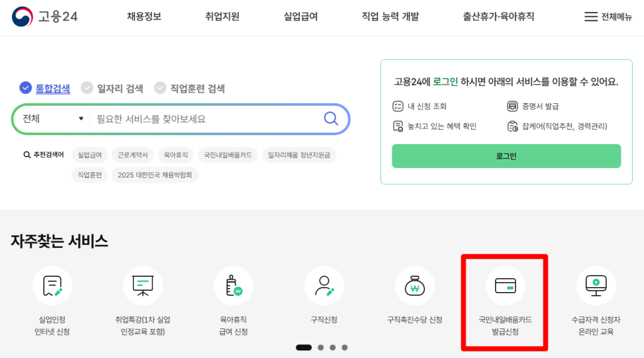The image size is (644, 358).
Task: Click 실업급여 recommended keyword
Action: coord(89,155)
